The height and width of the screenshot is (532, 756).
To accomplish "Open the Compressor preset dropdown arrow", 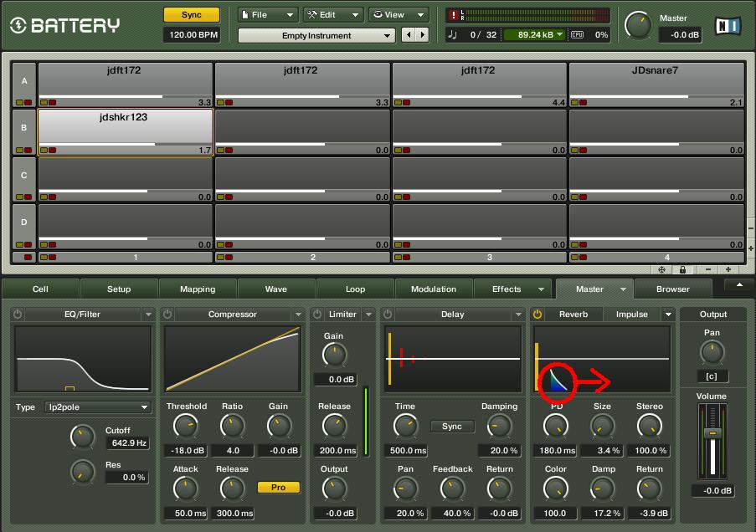I will tap(298, 315).
